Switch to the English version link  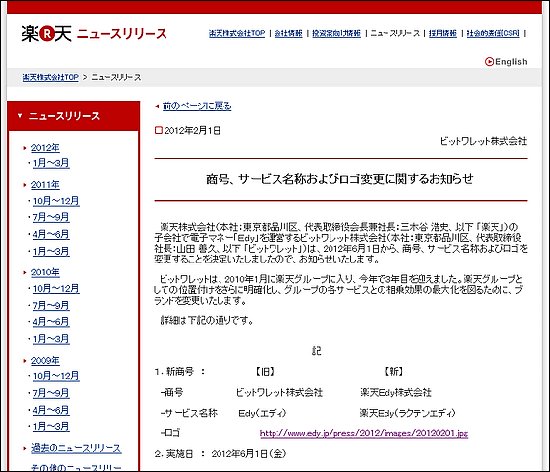tap(511, 62)
